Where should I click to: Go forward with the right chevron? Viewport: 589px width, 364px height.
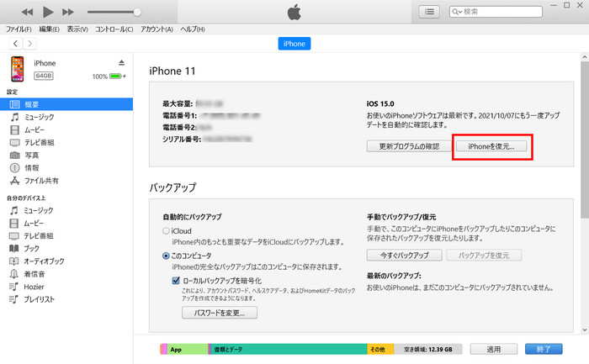pos(29,44)
